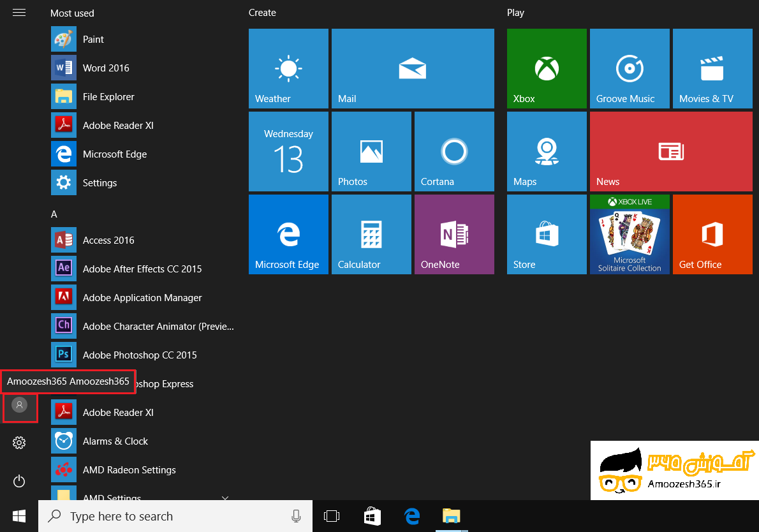Click the Most used heading
Image resolution: width=759 pixels, height=532 pixels.
tap(72, 13)
